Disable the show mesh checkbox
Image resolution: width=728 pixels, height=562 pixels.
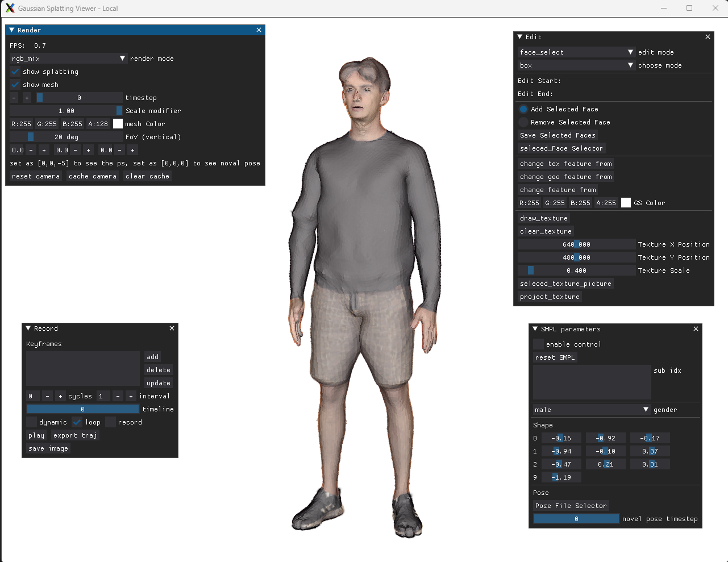tap(15, 85)
